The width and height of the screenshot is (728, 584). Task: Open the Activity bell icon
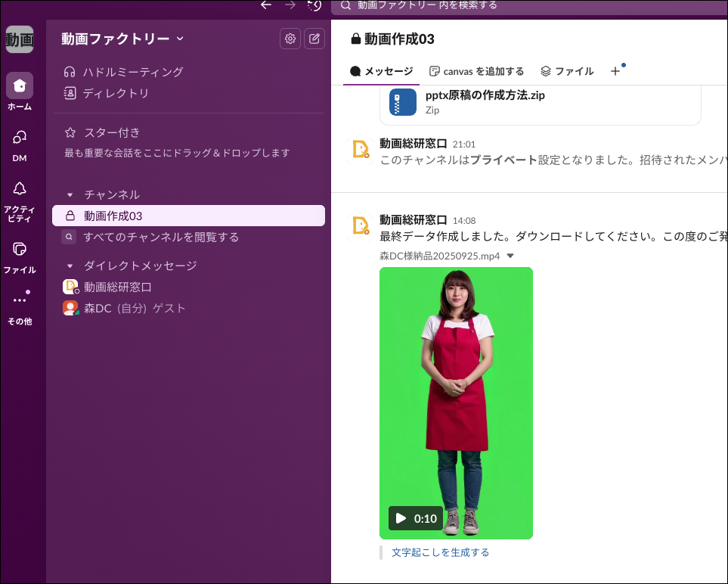click(x=20, y=189)
